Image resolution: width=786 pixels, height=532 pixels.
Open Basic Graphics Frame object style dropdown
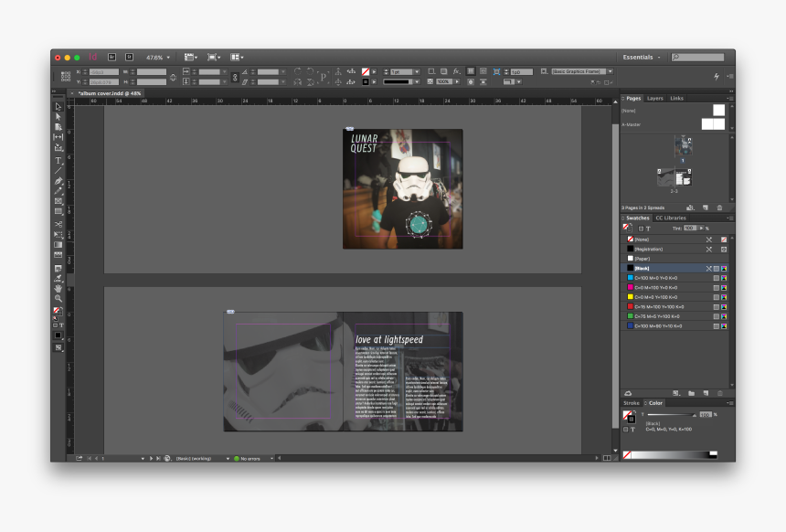tap(610, 71)
